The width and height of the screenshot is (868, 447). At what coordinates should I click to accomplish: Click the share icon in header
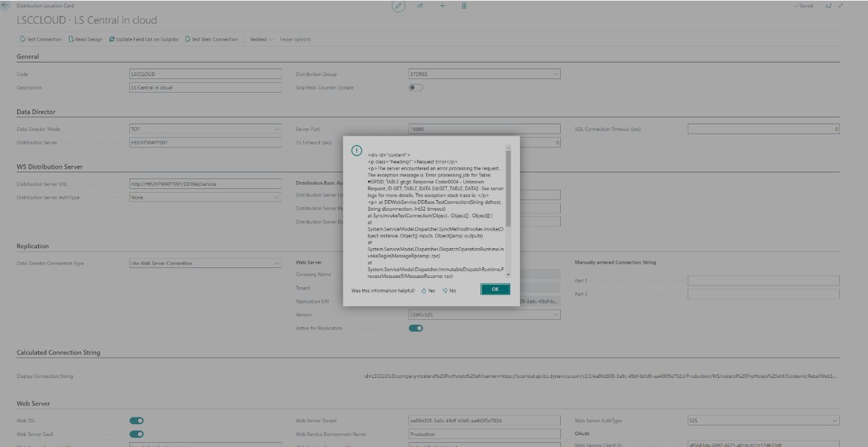click(421, 6)
